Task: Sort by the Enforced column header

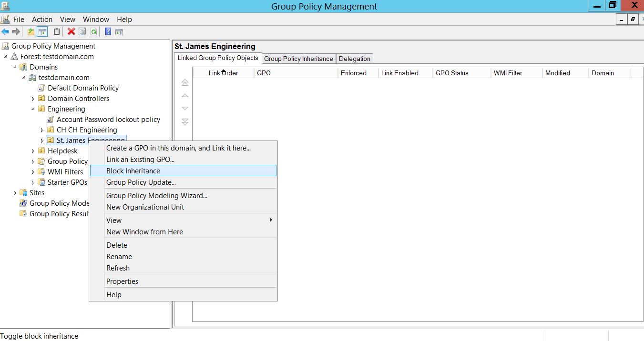Action: (x=358, y=73)
